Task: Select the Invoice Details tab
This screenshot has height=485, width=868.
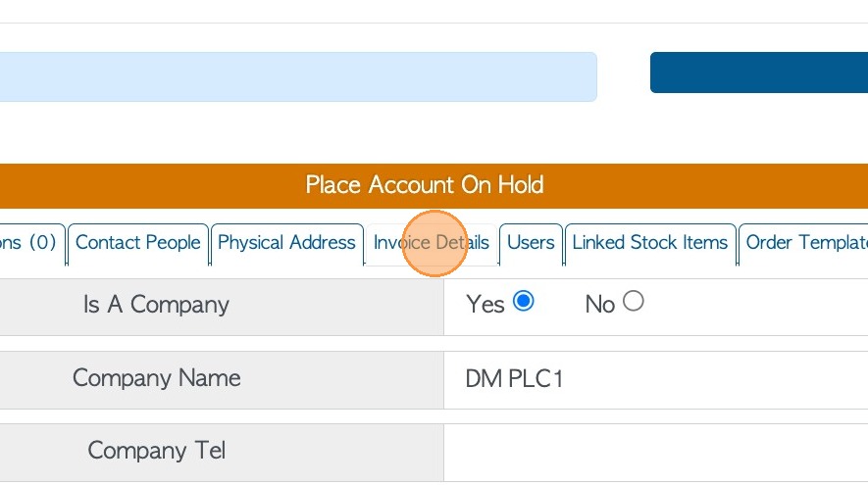Action: pos(431,243)
